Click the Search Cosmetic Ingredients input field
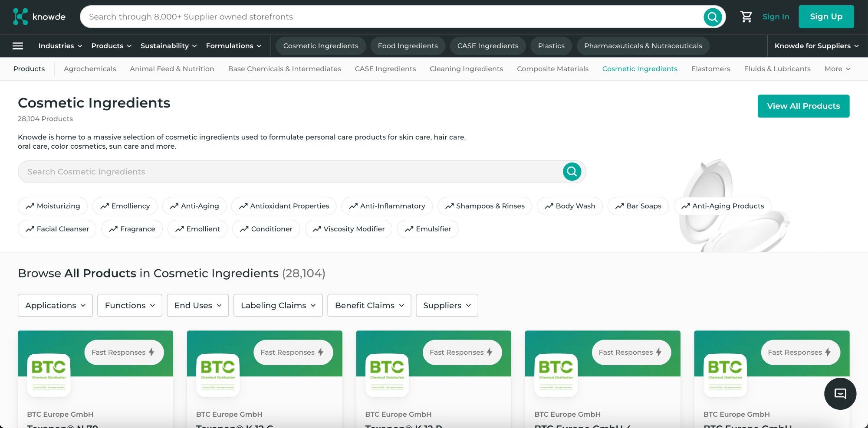Screen dimensions: 868x428 [260, 171]
